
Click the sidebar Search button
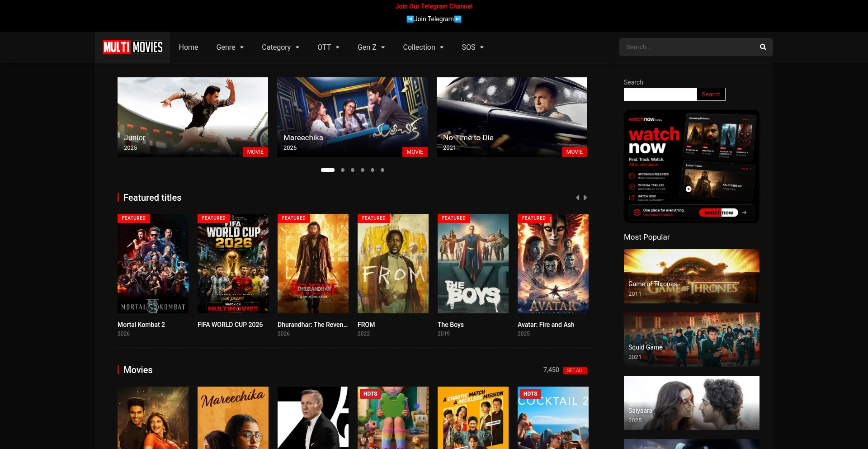[x=711, y=94]
